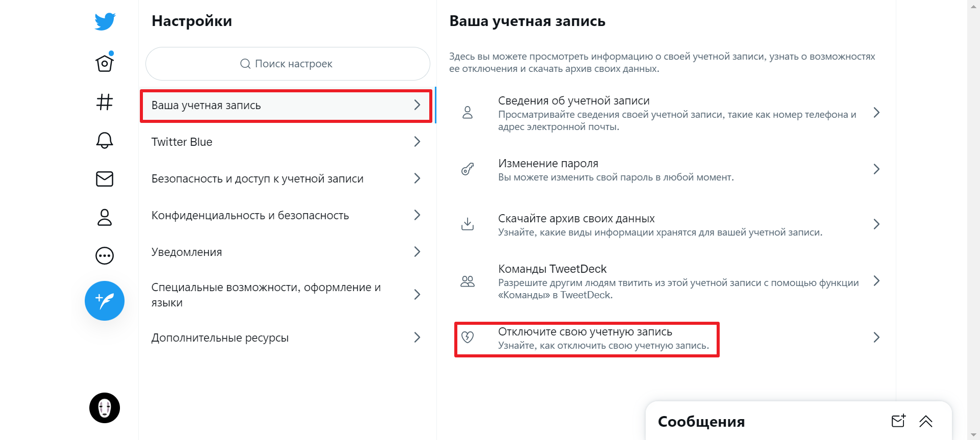
Task: Click your account avatar at bottom left
Action: point(104,407)
